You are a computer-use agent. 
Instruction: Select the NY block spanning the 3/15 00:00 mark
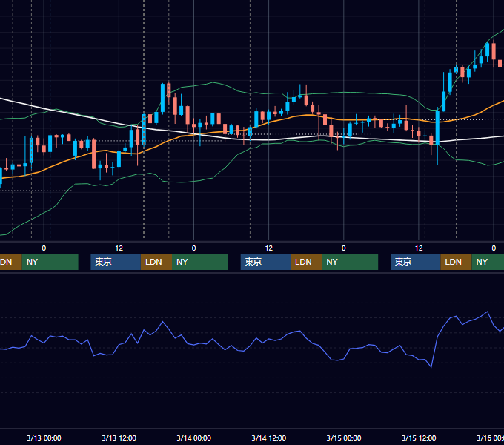click(x=350, y=262)
